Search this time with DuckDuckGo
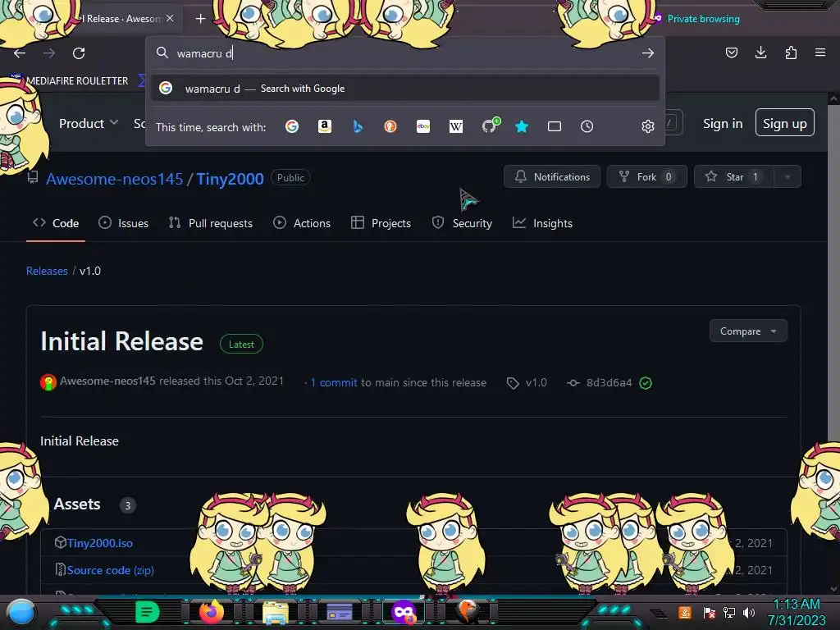The image size is (840, 630). [390, 126]
